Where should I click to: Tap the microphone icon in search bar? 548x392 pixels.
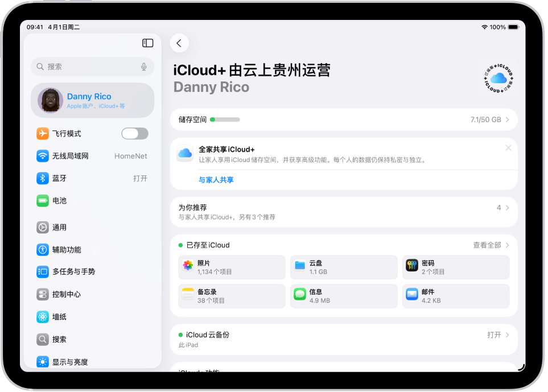[x=144, y=67]
